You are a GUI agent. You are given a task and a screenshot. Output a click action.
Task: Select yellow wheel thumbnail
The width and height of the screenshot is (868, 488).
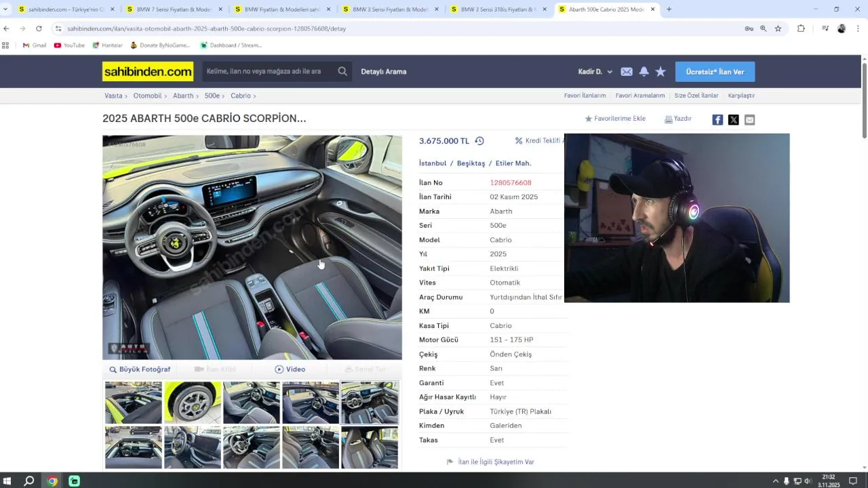pos(193,403)
